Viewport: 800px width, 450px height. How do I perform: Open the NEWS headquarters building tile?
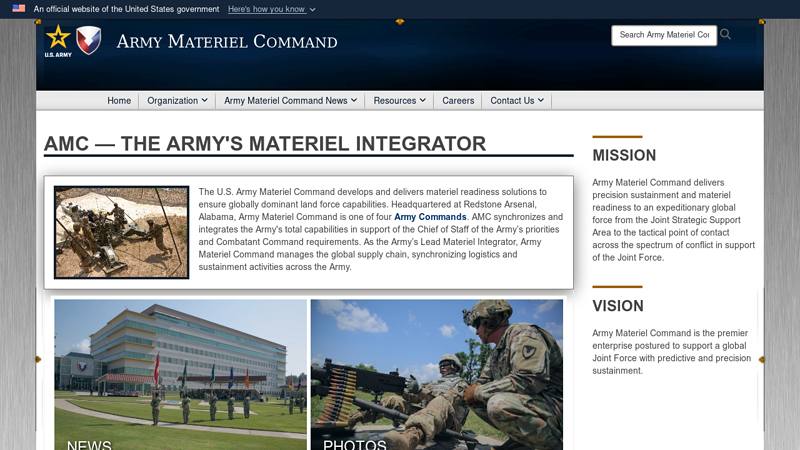pyautogui.click(x=181, y=375)
